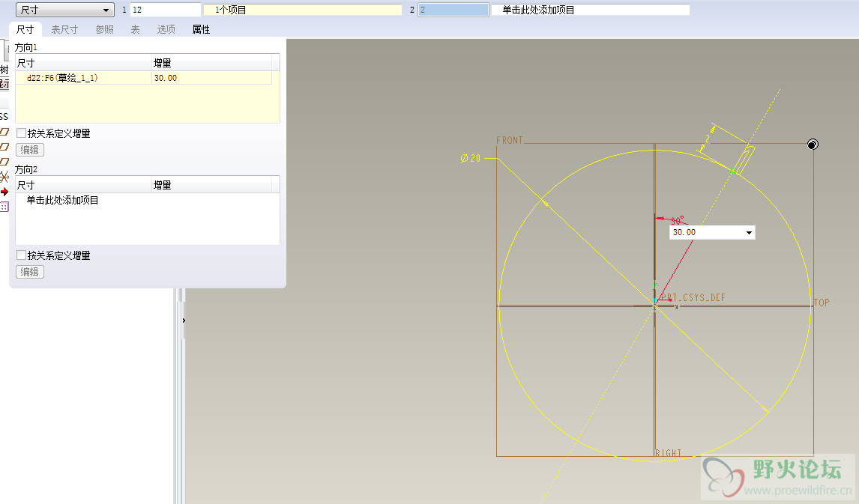859x504 pixels.
Task: Enable 按关系定义增量 under 方向2
Action: point(22,255)
